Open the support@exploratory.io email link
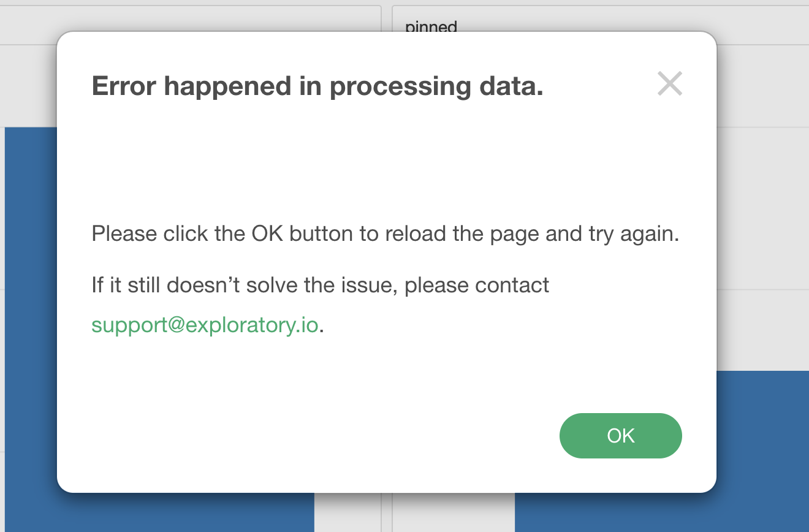809x532 pixels. point(205,325)
